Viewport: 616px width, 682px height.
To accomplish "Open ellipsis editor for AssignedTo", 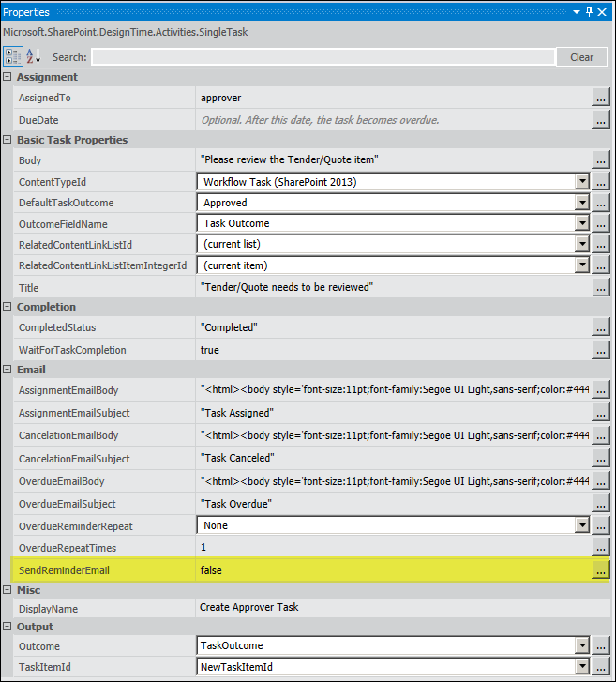I will tap(601, 98).
